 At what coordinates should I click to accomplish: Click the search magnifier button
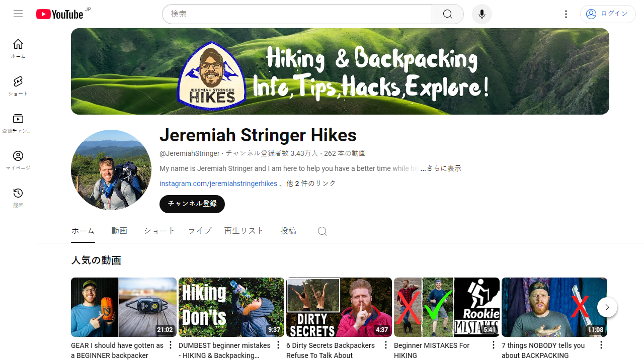point(448,14)
